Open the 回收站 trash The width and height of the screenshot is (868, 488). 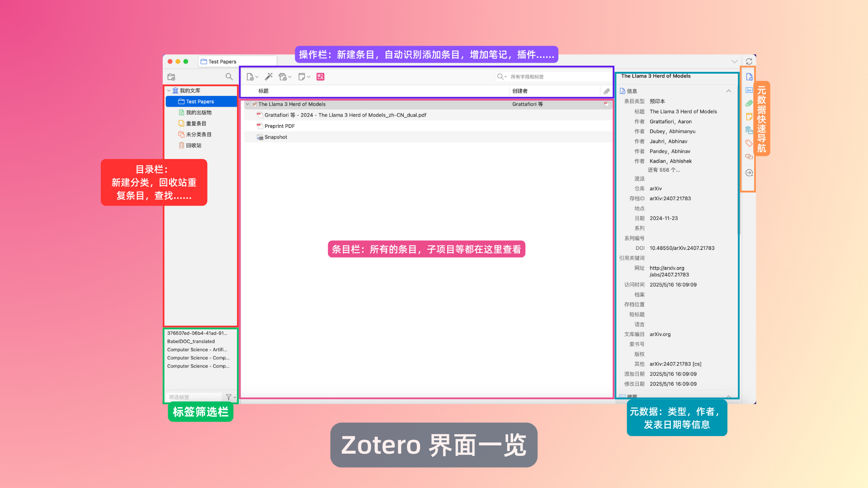pos(193,145)
